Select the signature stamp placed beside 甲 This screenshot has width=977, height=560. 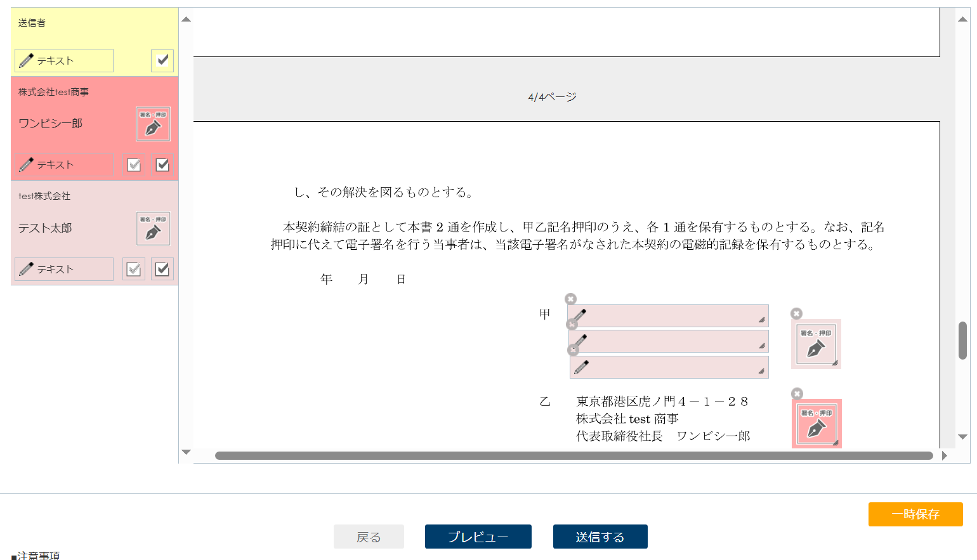click(815, 344)
